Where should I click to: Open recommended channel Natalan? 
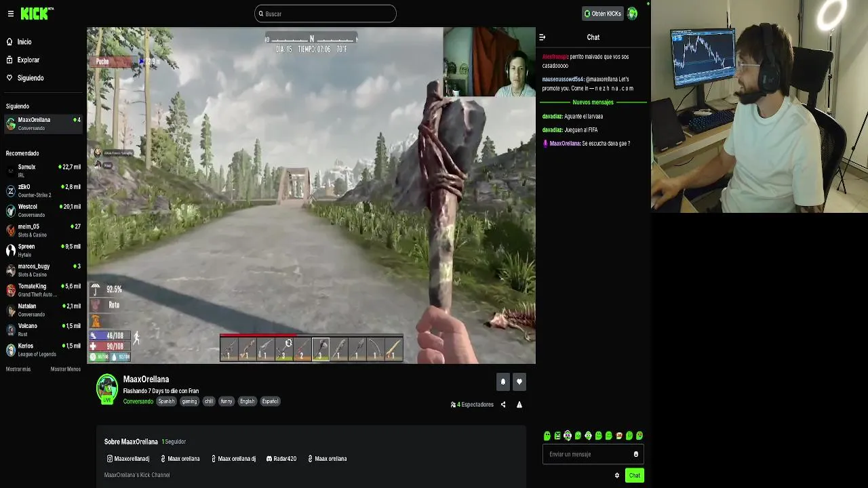(x=43, y=310)
